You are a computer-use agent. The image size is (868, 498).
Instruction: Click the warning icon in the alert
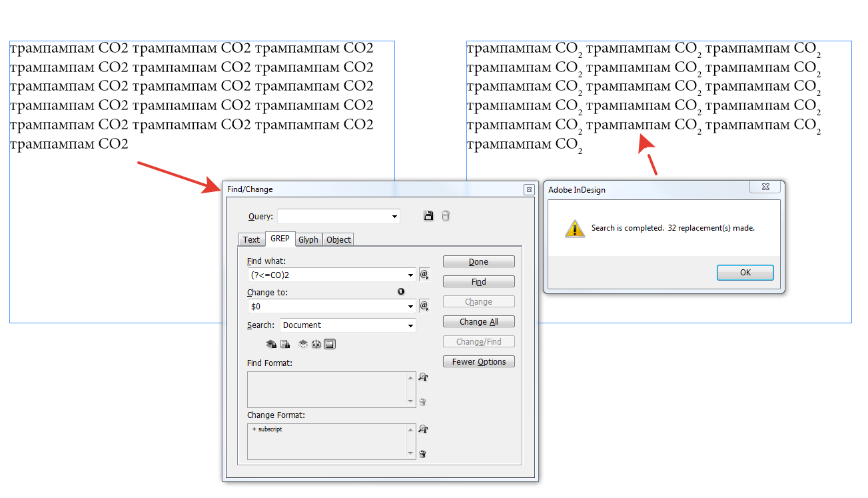(x=575, y=228)
